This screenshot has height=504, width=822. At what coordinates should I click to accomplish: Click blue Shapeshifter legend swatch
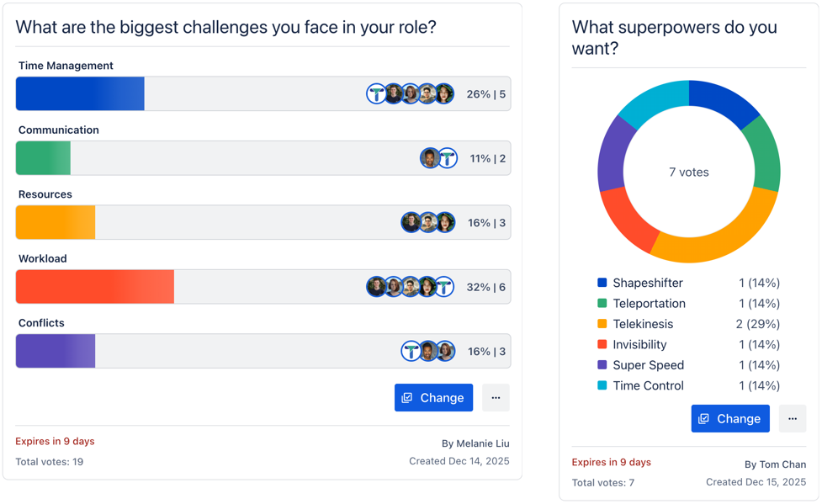click(x=602, y=284)
